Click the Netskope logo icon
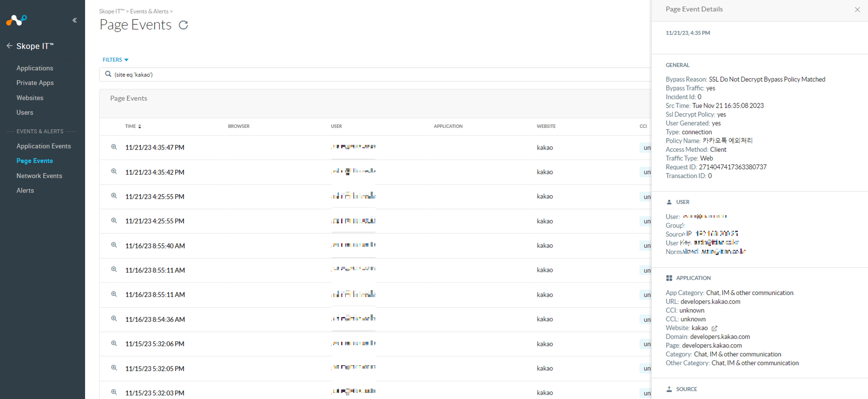 tap(16, 20)
